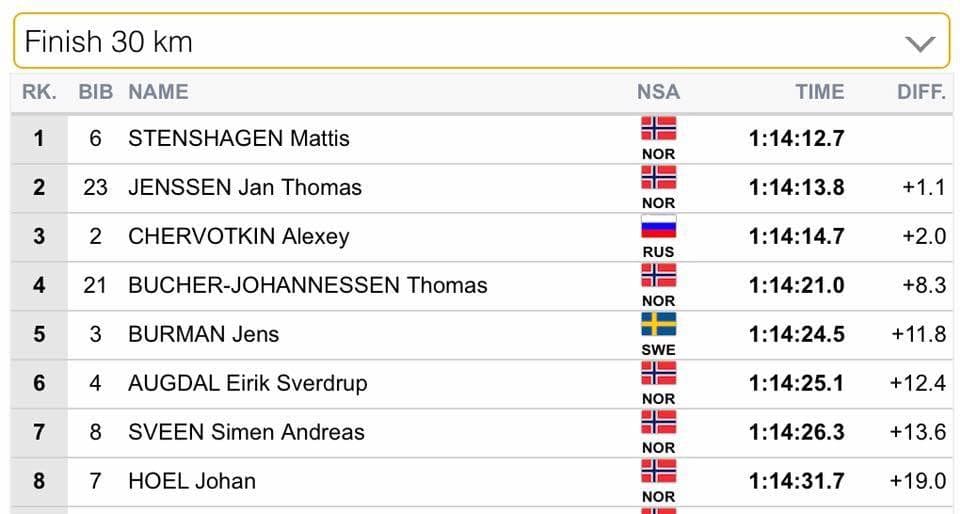Click Norway flag for SVEEN Simen Andreas
The image size is (960, 514).
point(658,422)
